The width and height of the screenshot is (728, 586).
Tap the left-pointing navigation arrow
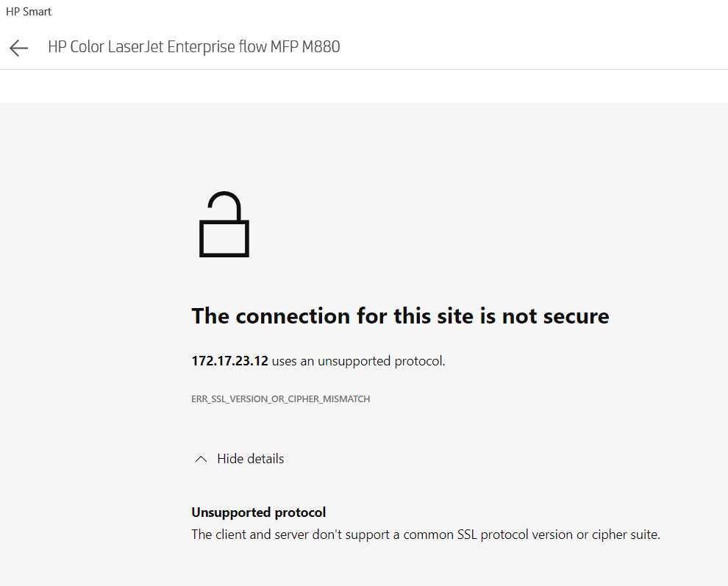coord(18,47)
